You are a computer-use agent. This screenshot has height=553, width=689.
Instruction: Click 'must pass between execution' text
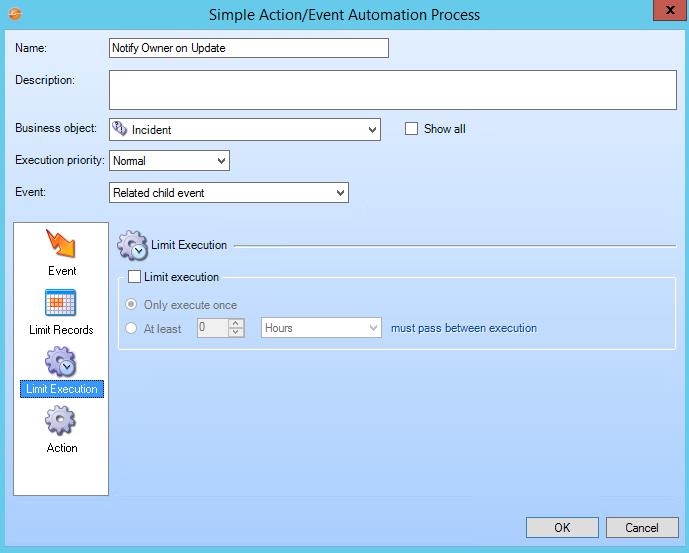(464, 328)
